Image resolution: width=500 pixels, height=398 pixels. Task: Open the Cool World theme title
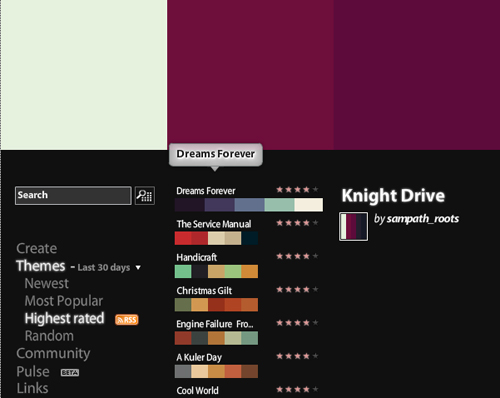pos(197,390)
